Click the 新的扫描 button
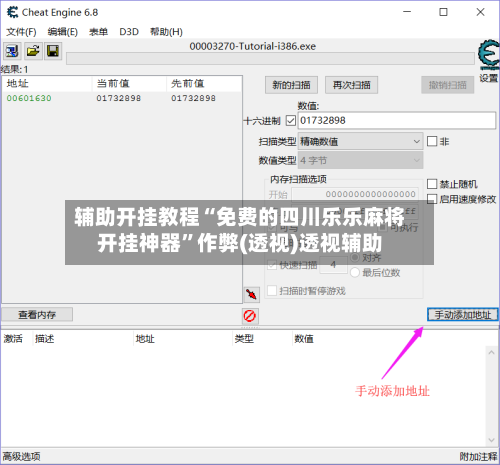The width and height of the screenshot is (500, 465). 291,85
